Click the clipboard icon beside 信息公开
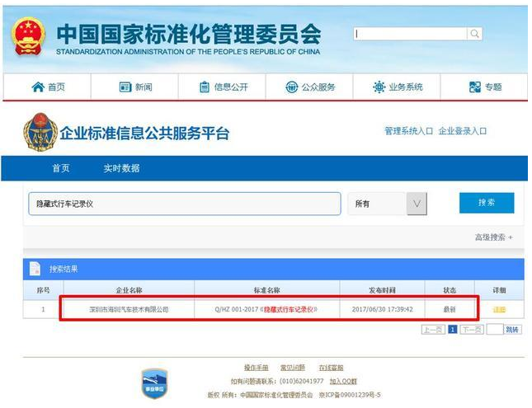532x408 pixels. pos(205,87)
